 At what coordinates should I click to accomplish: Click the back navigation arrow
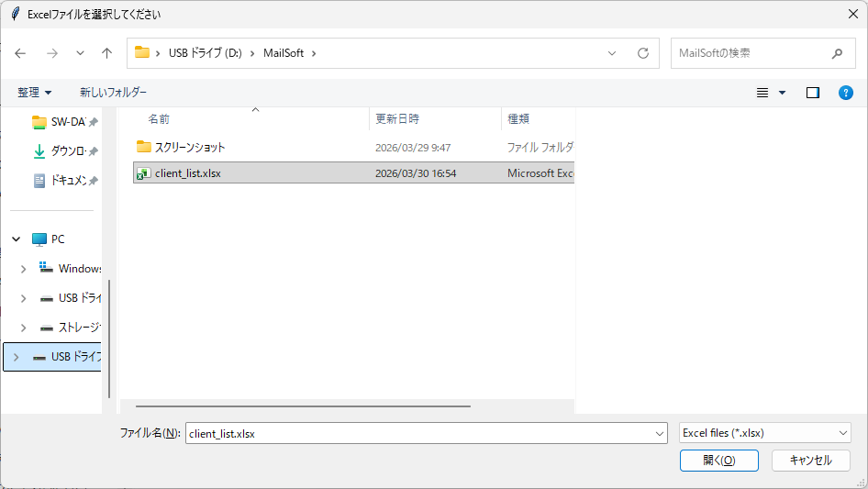pyautogui.click(x=20, y=53)
